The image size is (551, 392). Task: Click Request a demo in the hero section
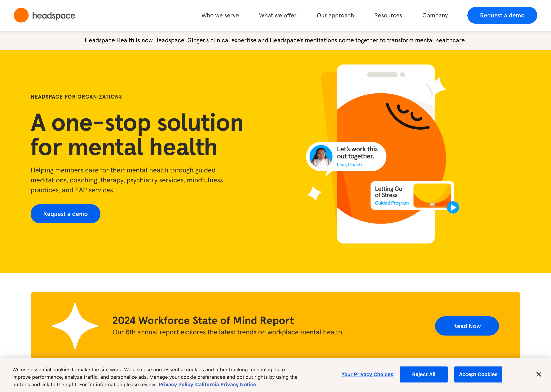point(65,214)
